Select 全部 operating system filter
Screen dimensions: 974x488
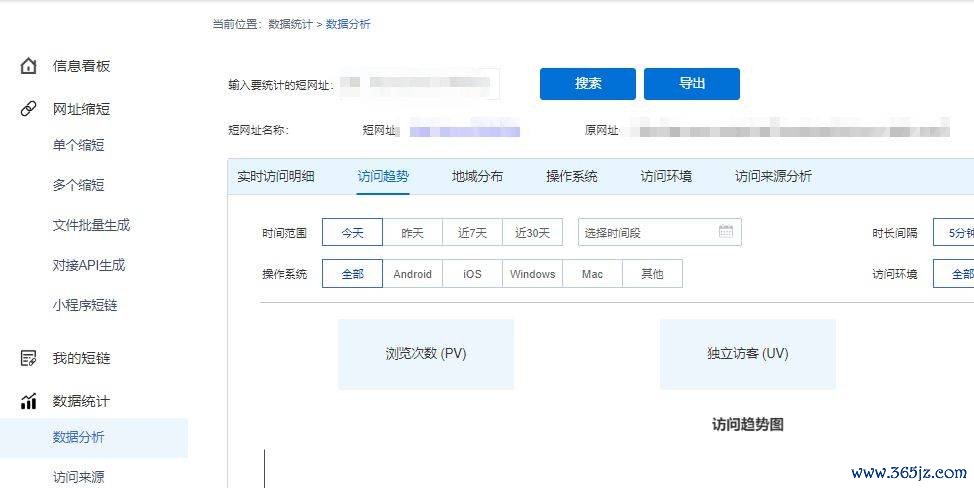click(352, 274)
